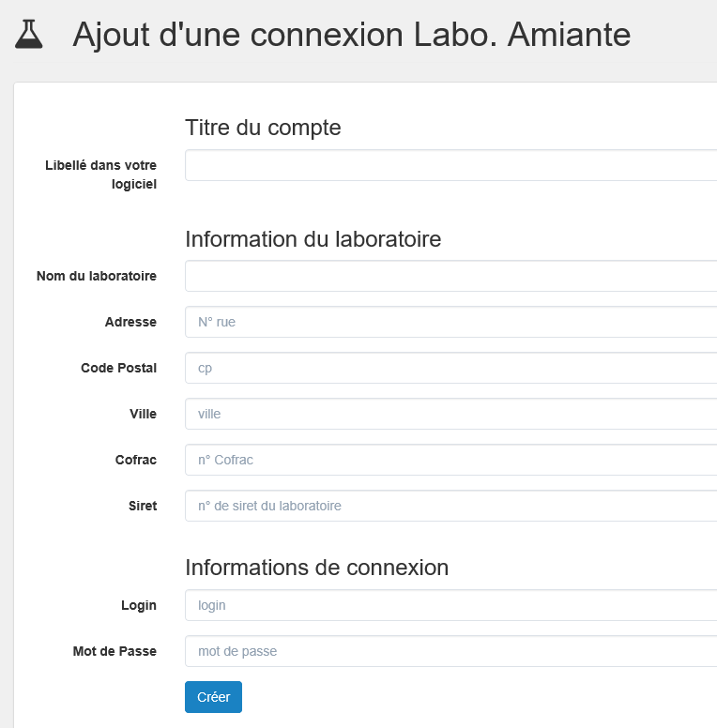Screen dimensions: 717x728
Task: Click the Libellé dans votre logiciel label
Action: point(100,174)
